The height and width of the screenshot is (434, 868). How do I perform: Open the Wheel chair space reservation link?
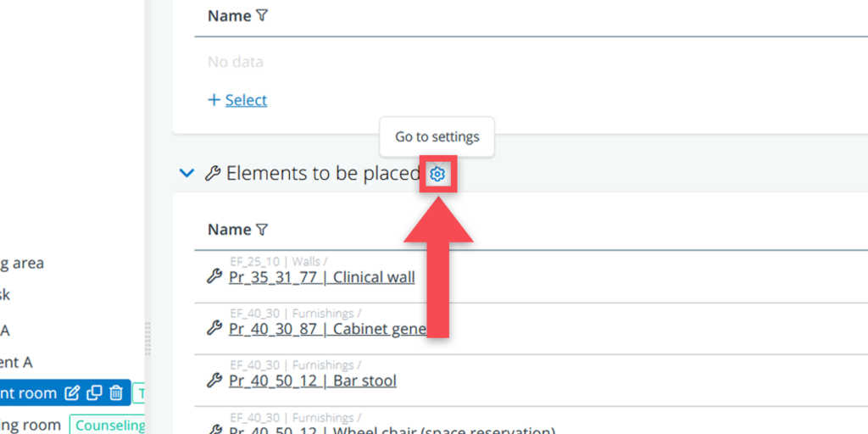[392, 430]
